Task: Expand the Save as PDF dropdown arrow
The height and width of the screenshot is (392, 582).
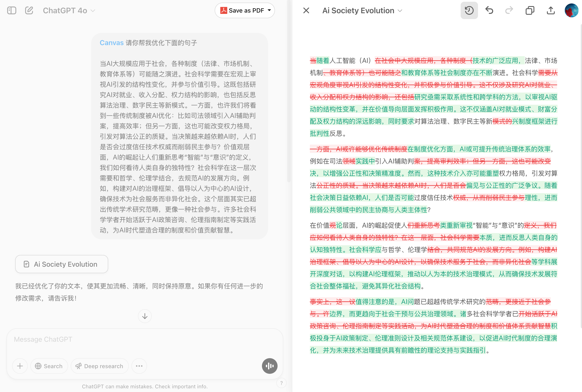Action: (x=269, y=10)
